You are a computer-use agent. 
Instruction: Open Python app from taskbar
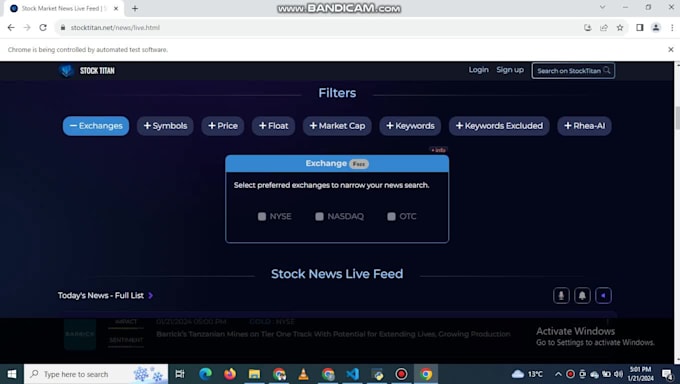pyautogui.click(x=377, y=374)
